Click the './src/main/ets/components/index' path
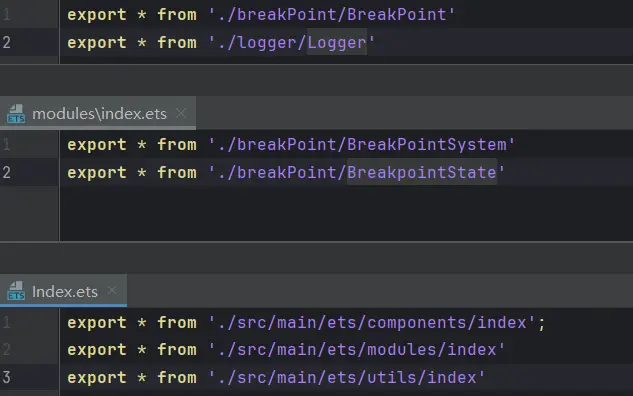The height and width of the screenshot is (396, 633). (x=371, y=323)
